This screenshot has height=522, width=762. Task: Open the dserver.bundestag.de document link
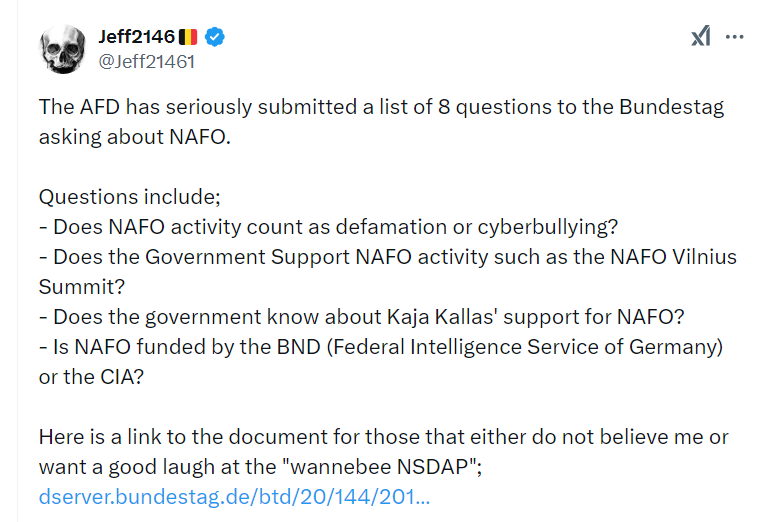pos(234,497)
